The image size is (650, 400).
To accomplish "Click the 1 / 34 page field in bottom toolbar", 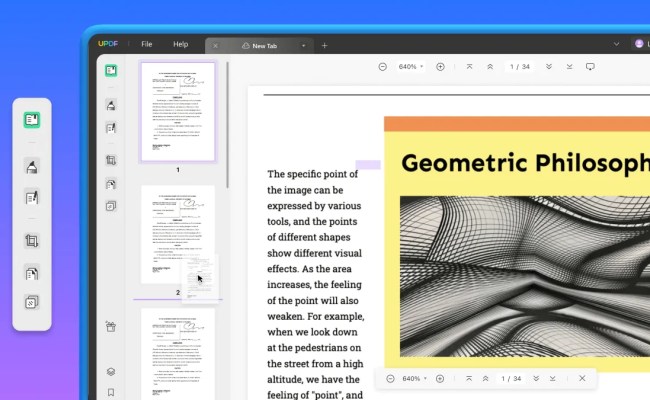I will (x=511, y=378).
